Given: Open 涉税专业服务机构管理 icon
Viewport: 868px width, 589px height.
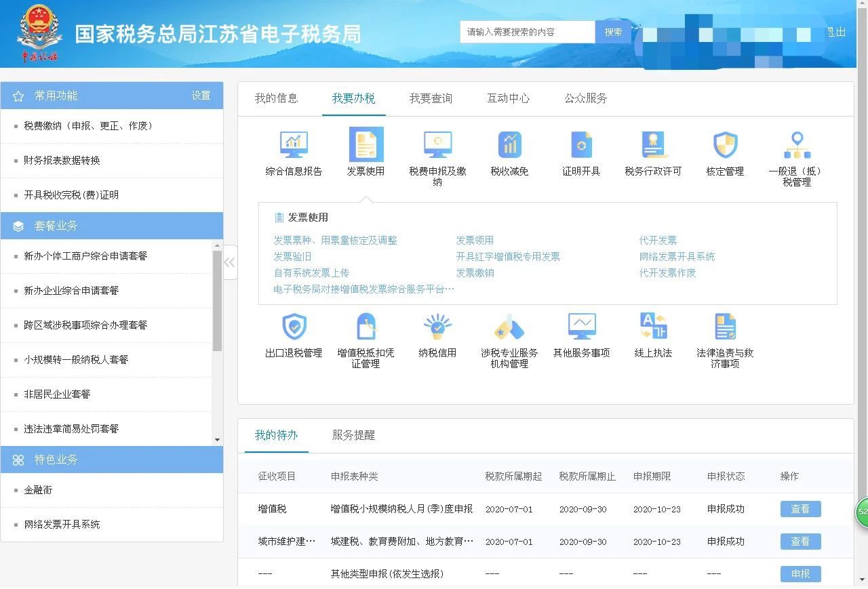Looking at the screenshot, I should coord(509,327).
